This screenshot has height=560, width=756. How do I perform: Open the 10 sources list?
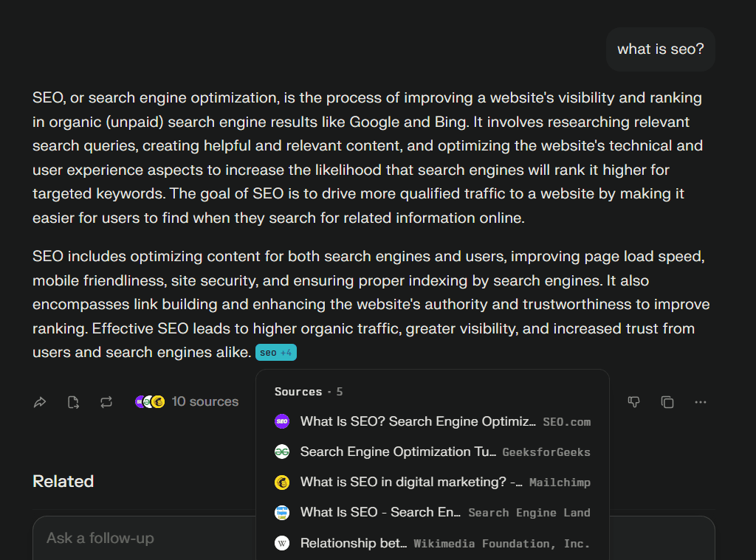pos(205,401)
